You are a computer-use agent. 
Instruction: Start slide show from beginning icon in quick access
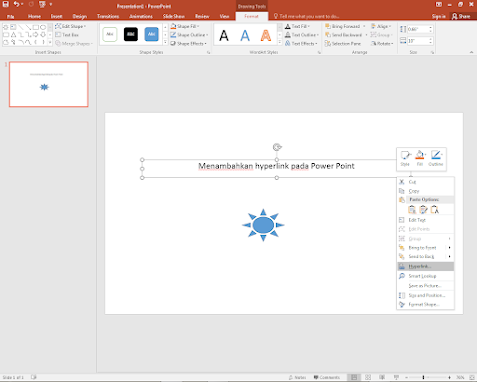(42, 4)
